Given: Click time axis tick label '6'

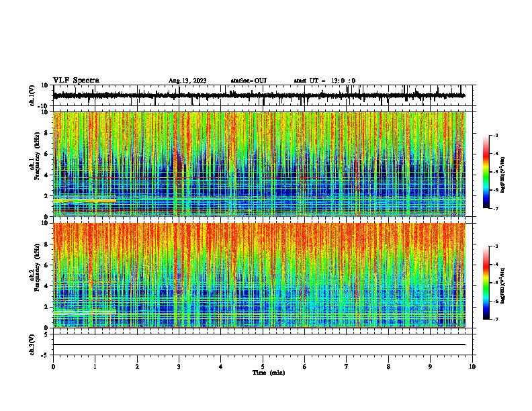Looking at the screenshot, I should pyautogui.click(x=305, y=367).
